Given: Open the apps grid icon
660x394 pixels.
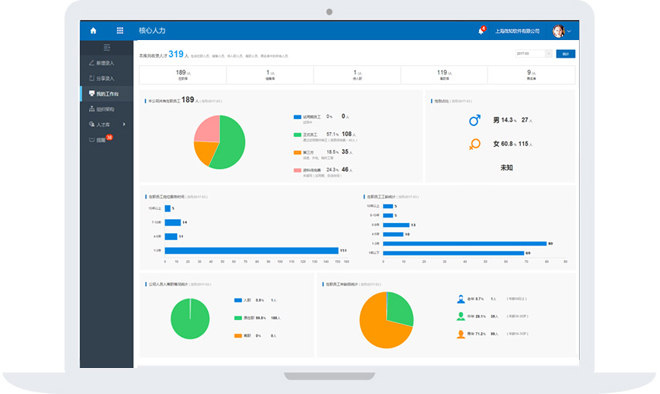Looking at the screenshot, I should click(120, 31).
